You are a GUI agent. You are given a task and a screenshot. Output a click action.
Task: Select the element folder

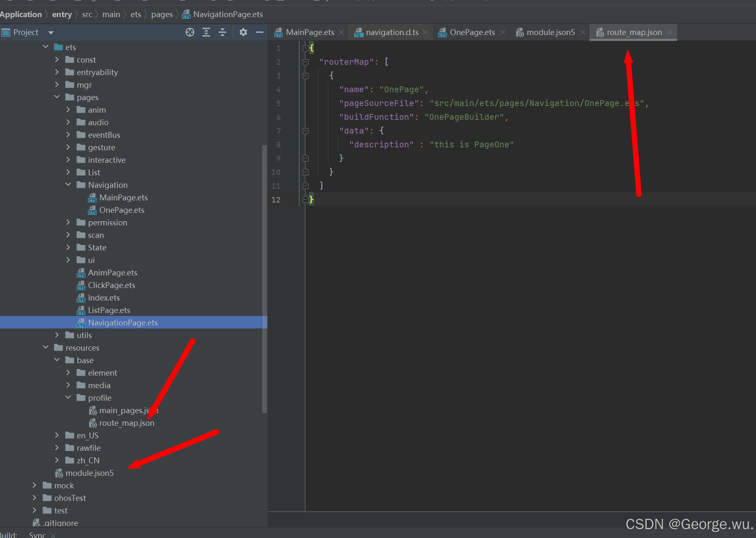(x=103, y=373)
